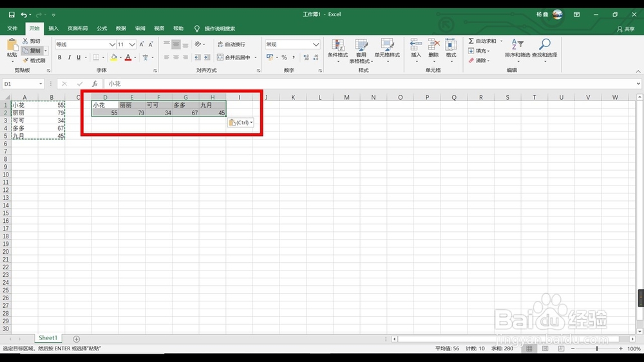Click the Borders grid icon

point(96,57)
